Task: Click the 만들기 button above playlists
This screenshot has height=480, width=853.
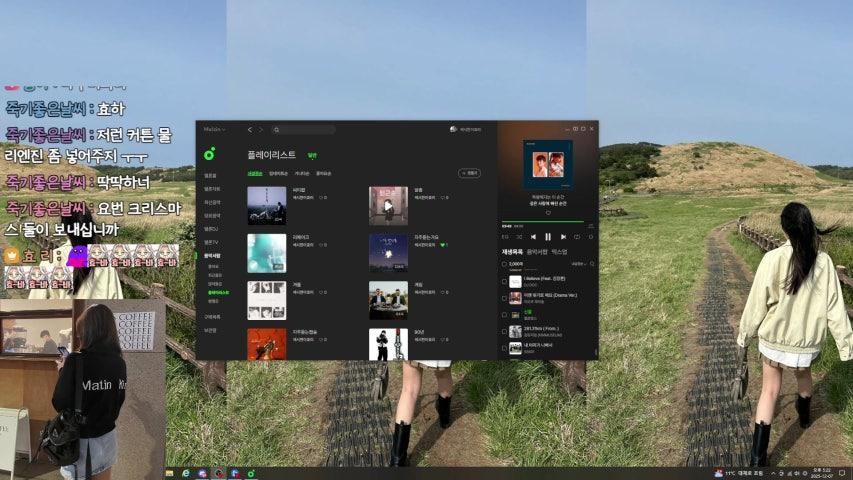Action: pos(468,173)
